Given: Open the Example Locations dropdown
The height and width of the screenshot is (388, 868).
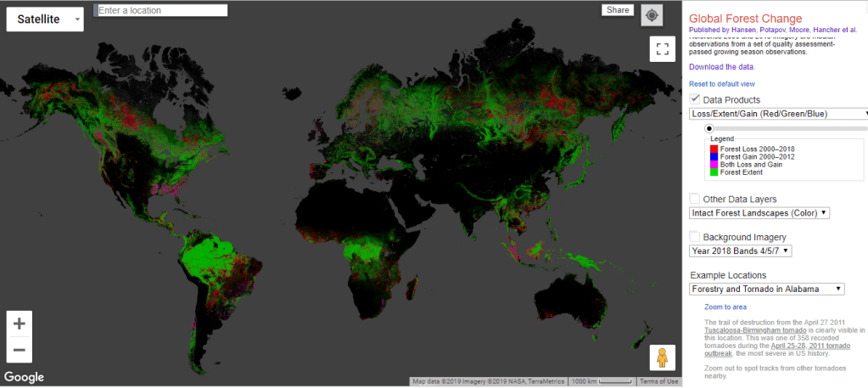Looking at the screenshot, I should (x=766, y=289).
